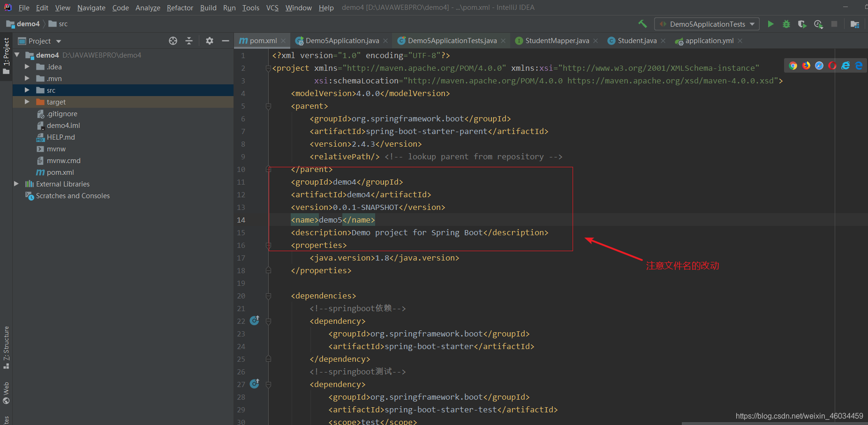Viewport: 868px width, 425px height.
Task: Collapse the demo4 root project node
Action: click(17, 55)
